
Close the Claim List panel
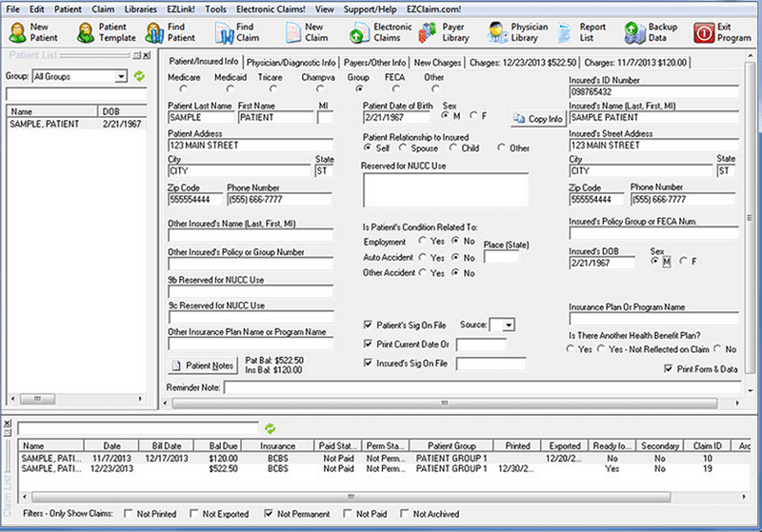point(8,424)
